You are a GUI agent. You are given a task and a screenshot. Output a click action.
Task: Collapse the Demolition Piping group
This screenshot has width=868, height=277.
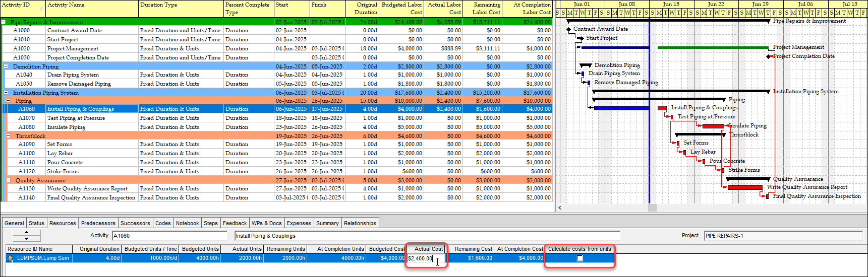pos(6,66)
